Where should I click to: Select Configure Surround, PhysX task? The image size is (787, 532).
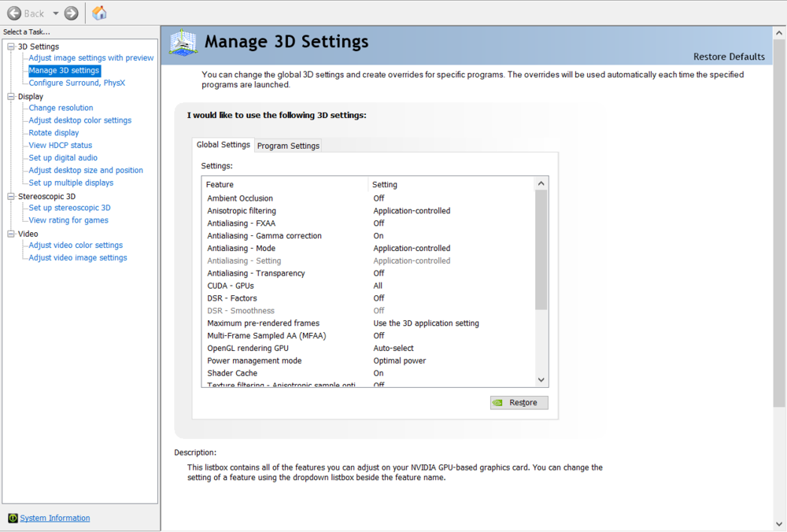click(77, 83)
